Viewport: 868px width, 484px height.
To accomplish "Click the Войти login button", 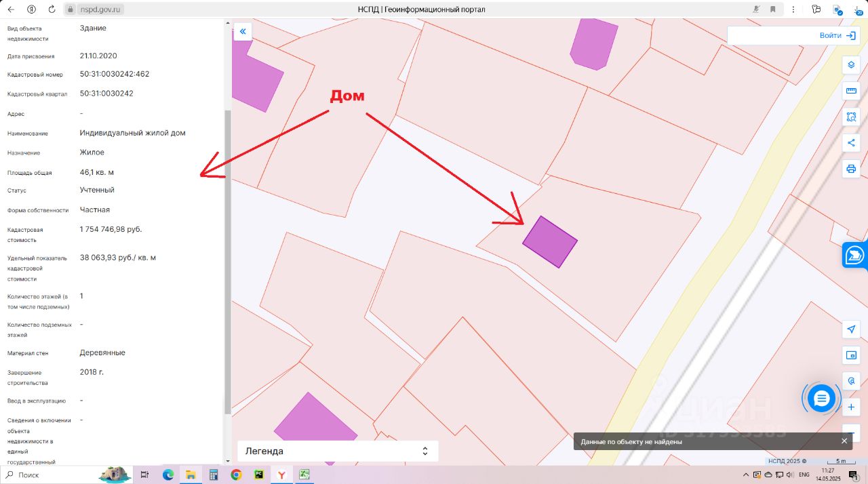I will (x=837, y=35).
